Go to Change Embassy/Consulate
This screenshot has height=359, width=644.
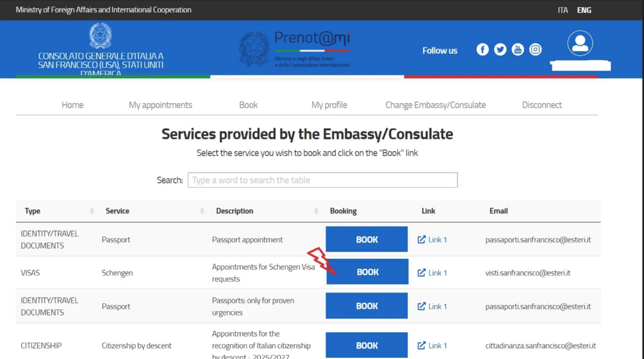tap(435, 104)
